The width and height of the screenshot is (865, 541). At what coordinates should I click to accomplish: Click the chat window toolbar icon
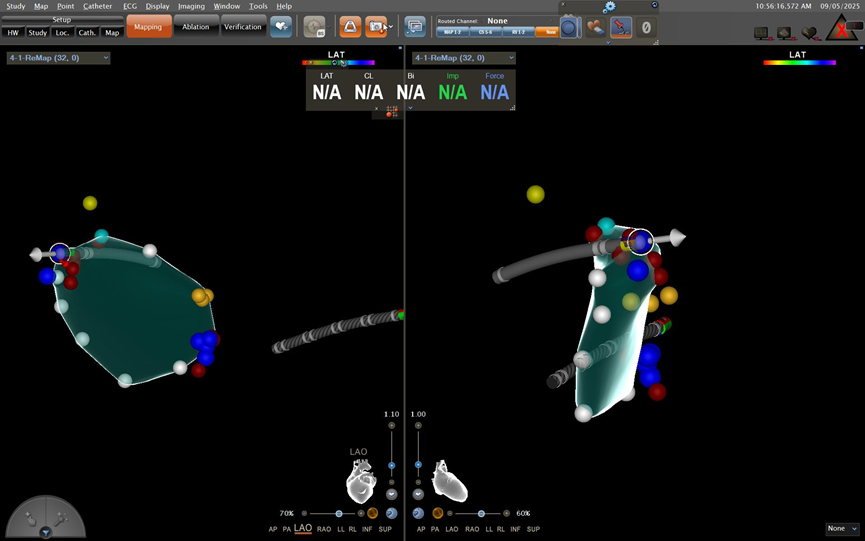(415, 27)
